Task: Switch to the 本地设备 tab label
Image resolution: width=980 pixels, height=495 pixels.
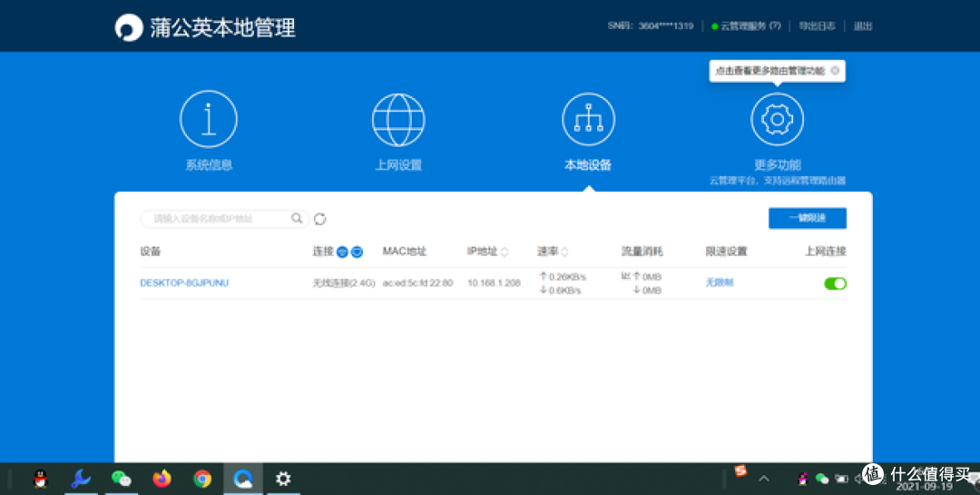Action: 588,165
